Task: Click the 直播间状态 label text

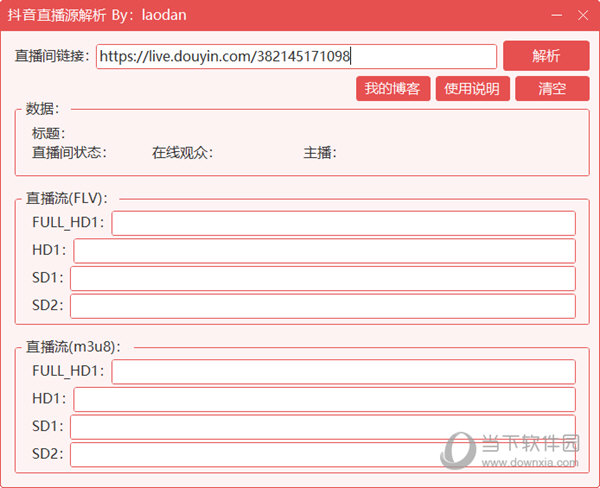Action: (x=69, y=152)
